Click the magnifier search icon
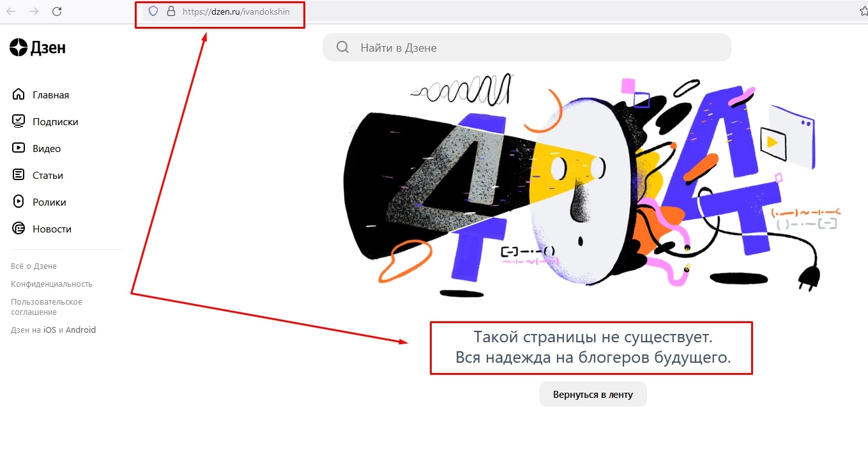Viewport: 868px width, 463px height. pos(342,47)
